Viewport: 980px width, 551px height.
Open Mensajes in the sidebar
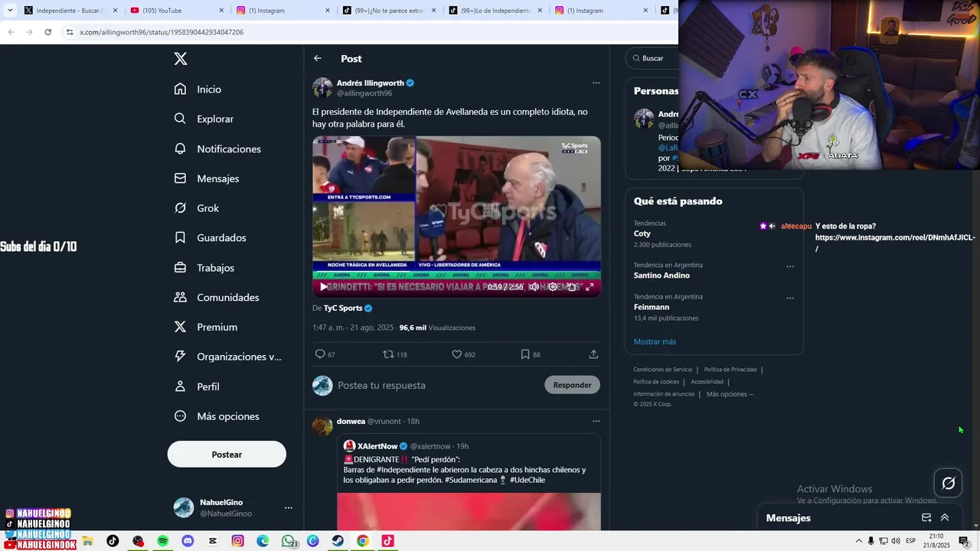207,178
